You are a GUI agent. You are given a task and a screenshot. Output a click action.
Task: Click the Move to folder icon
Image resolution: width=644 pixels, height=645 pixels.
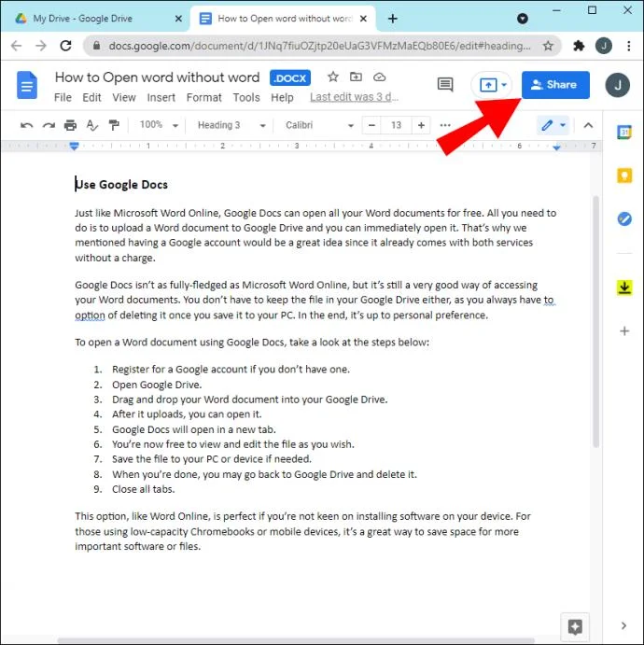pos(356,77)
